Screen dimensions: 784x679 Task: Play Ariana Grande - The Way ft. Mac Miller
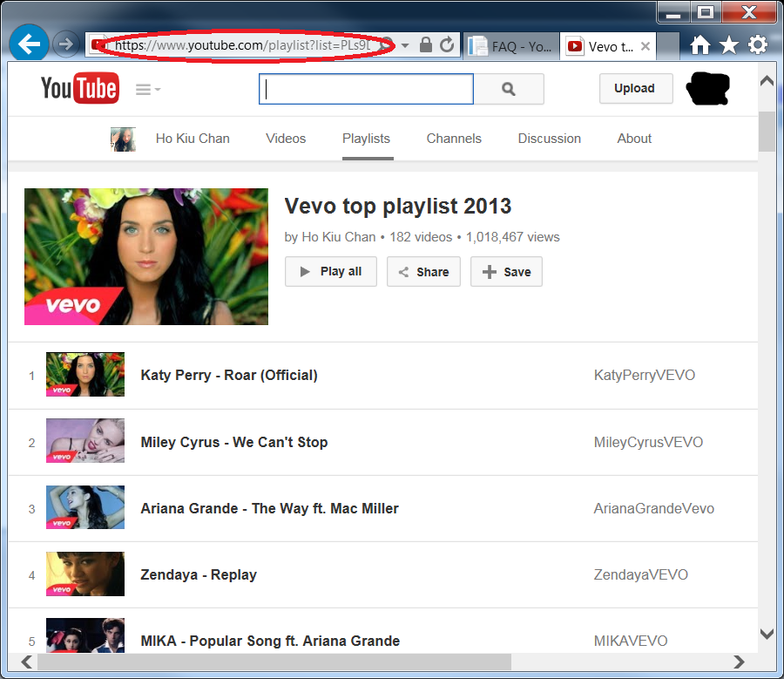(x=269, y=508)
